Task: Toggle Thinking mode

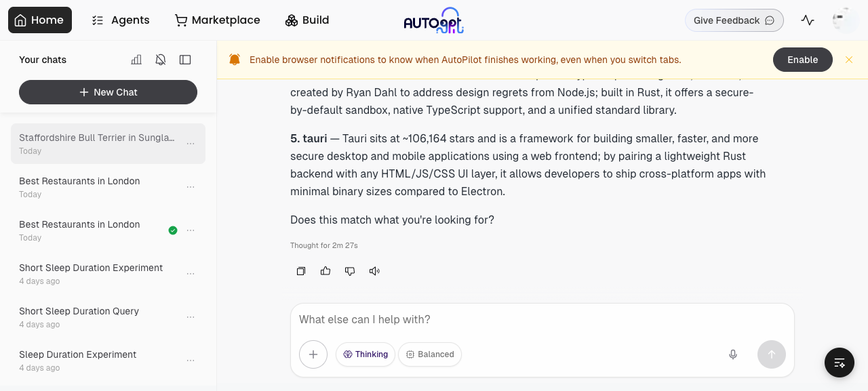Action: coord(366,354)
